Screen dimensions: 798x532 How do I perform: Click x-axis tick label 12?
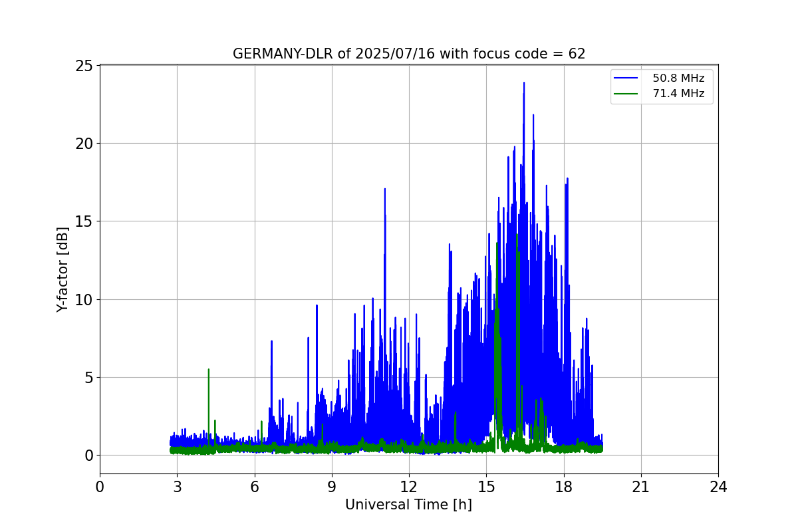point(409,487)
